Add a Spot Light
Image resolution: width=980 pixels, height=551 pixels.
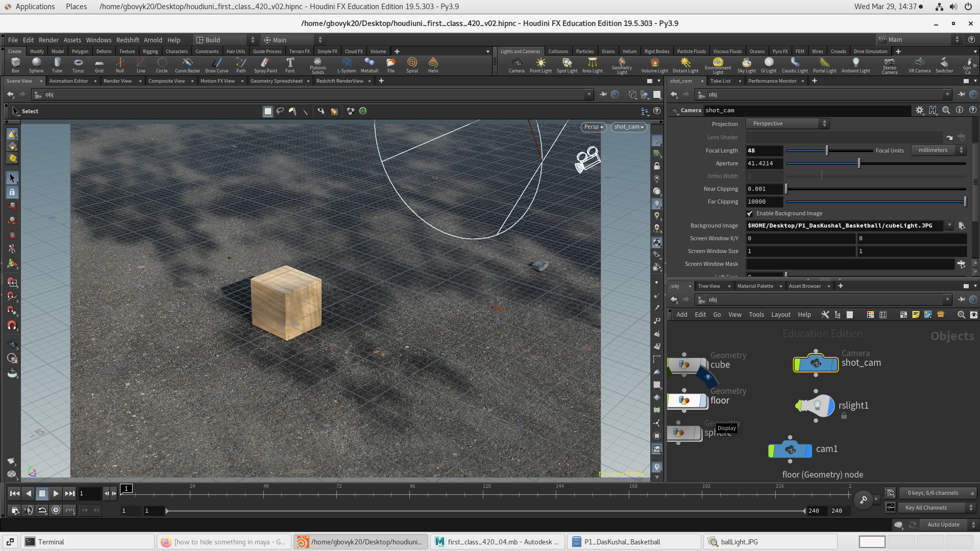point(567,65)
